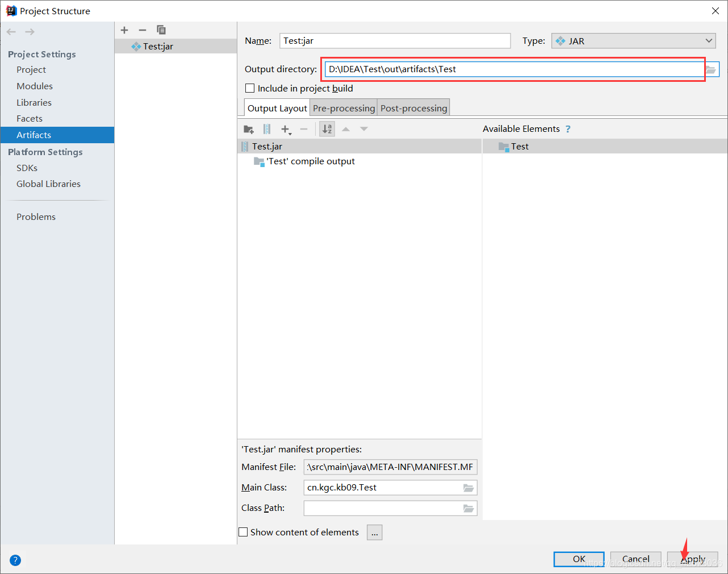
Task: Open the Type JAR dropdown
Action: tap(634, 41)
